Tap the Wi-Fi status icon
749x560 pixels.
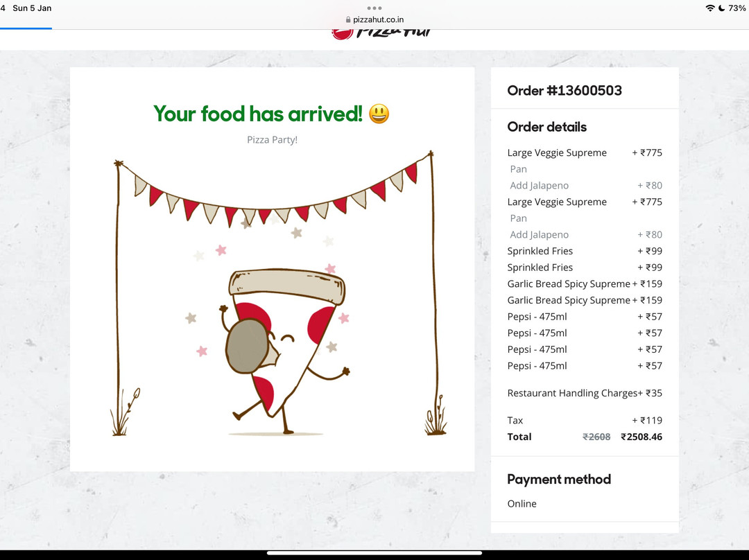pyautogui.click(x=710, y=8)
